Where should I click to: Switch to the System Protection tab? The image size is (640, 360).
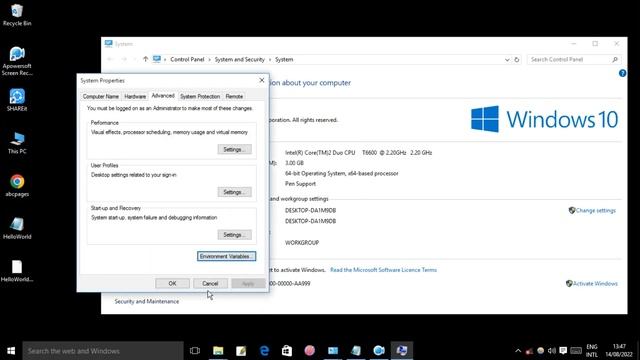200,96
